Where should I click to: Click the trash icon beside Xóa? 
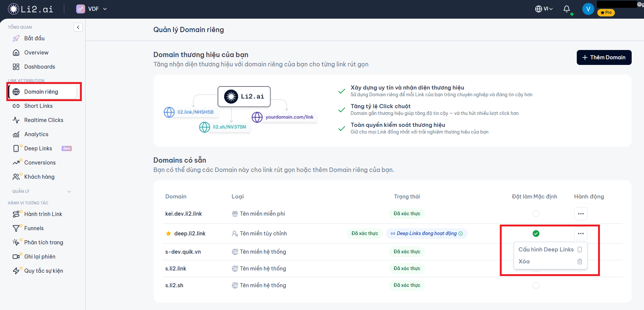tap(580, 262)
